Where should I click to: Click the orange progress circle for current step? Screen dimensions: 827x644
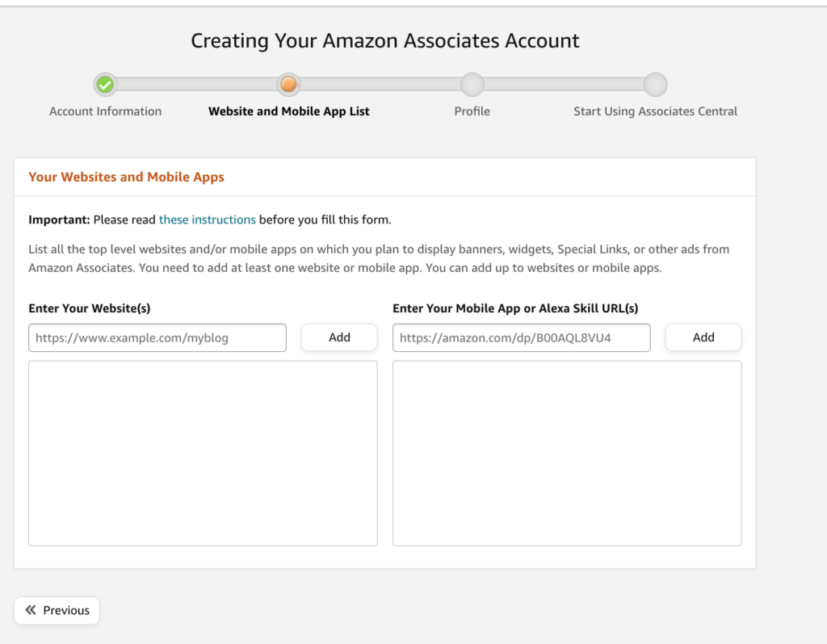tap(288, 84)
